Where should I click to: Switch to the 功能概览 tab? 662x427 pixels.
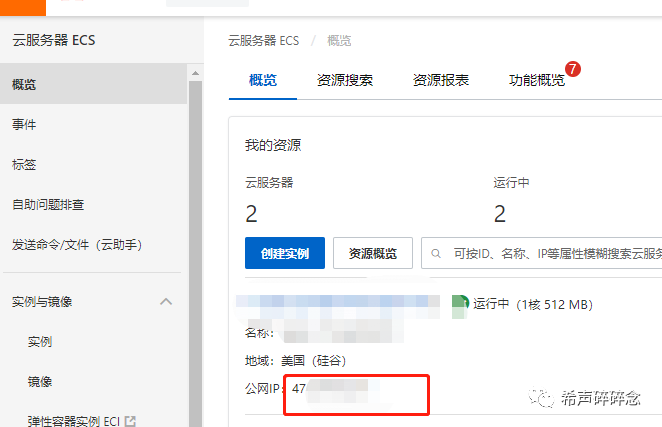537,80
